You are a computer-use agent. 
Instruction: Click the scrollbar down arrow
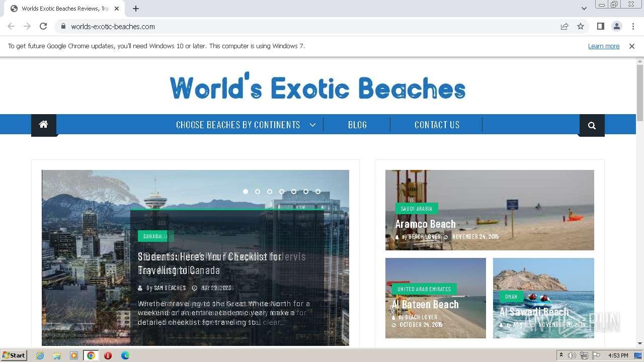point(640,343)
